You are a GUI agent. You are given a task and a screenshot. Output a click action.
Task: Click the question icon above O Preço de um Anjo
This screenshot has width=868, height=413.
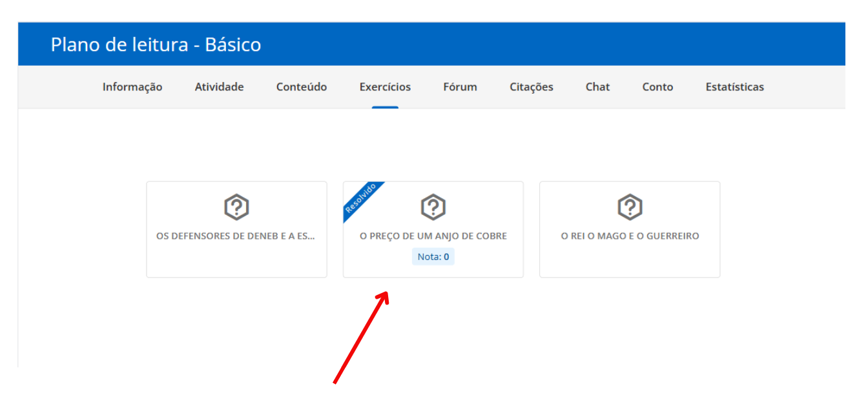click(x=433, y=207)
